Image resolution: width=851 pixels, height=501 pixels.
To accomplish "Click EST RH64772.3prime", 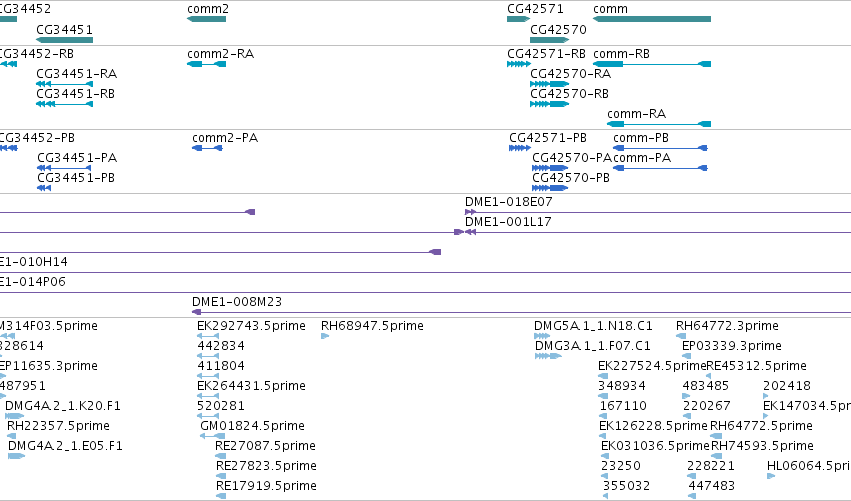I will tap(681, 337).
